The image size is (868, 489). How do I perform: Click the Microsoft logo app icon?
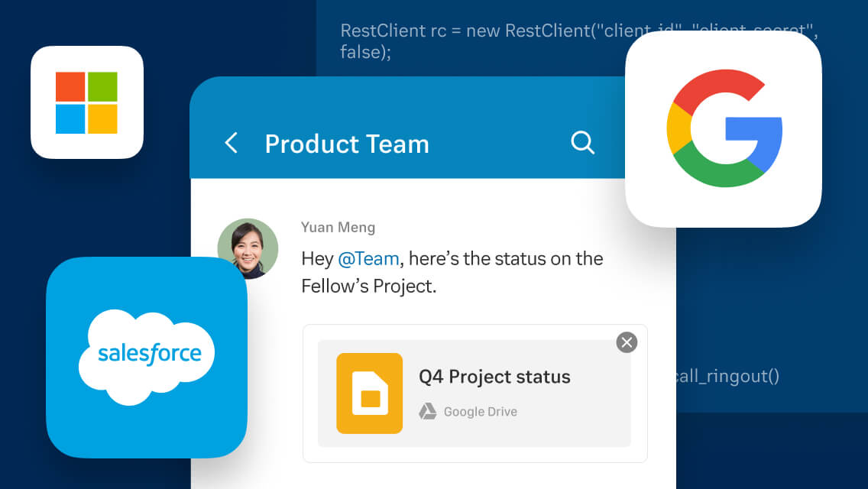pos(86,102)
